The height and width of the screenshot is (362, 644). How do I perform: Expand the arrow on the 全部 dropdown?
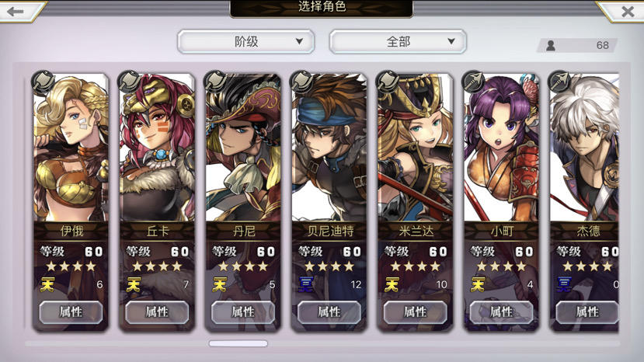(x=451, y=41)
